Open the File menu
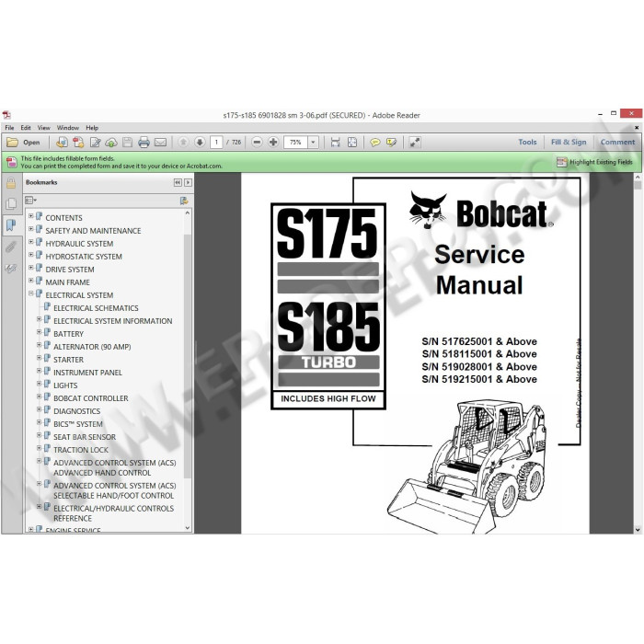Screen dimensions: 644x644 pos(9,128)
